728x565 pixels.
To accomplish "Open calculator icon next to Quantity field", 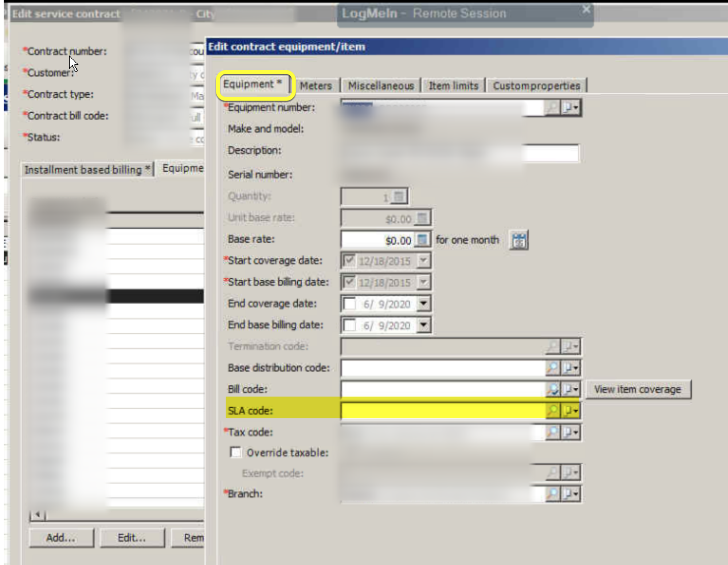I will click(399, 197).
